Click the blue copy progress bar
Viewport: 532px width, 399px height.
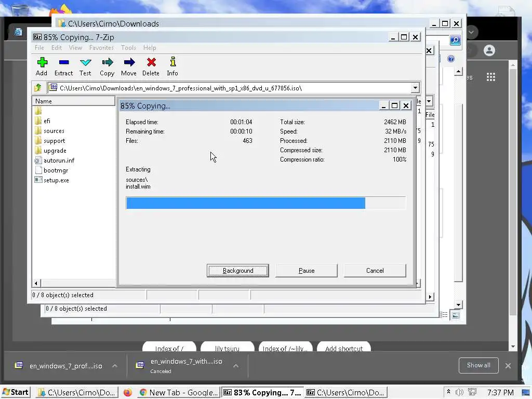pos(246,203)
